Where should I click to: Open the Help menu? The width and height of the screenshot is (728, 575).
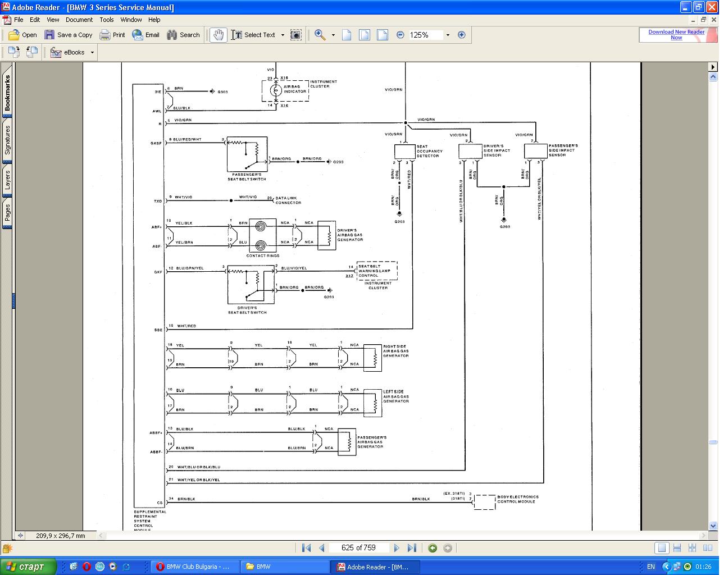point(154,20)
